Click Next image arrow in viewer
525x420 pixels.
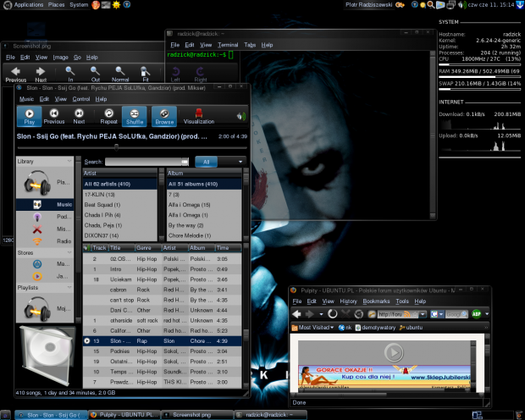(x=41, y=75)
